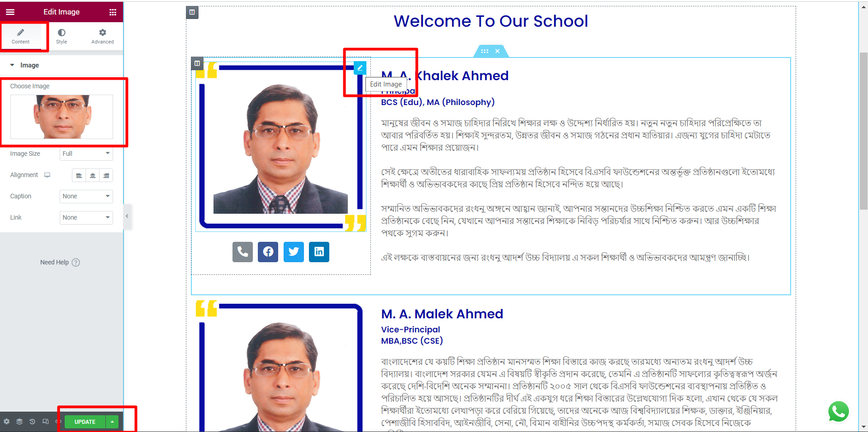This screenshot has width=868, height=432.
Task: Open the Link dropdown
Action: (86, 218)
